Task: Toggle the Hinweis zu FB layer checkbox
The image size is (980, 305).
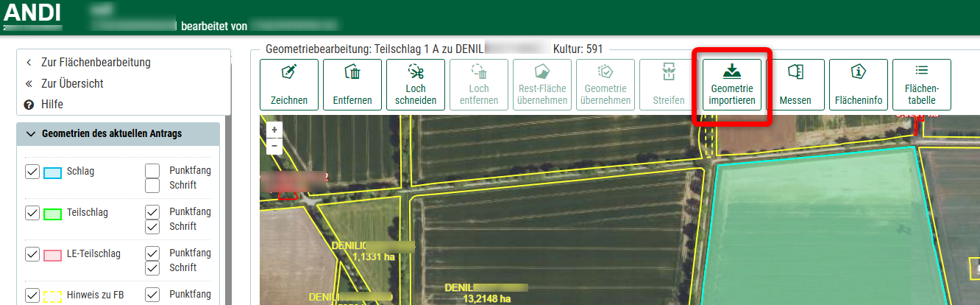Action: [32, 295]
